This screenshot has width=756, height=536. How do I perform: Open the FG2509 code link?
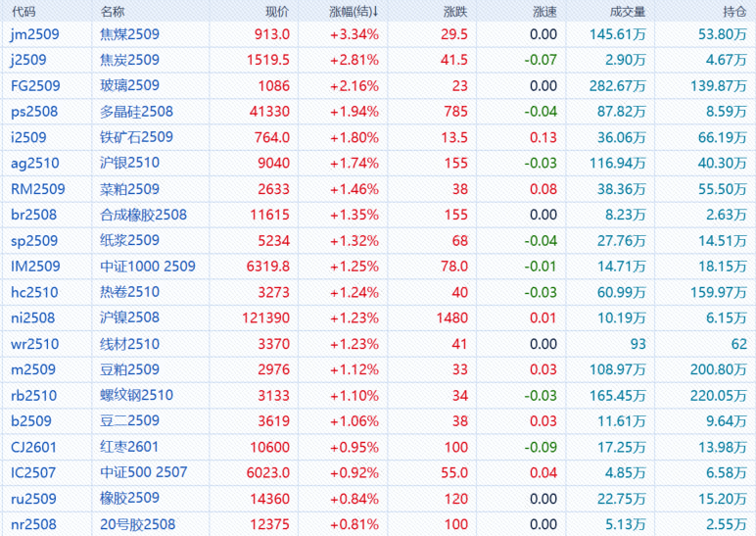coord(35,85)
